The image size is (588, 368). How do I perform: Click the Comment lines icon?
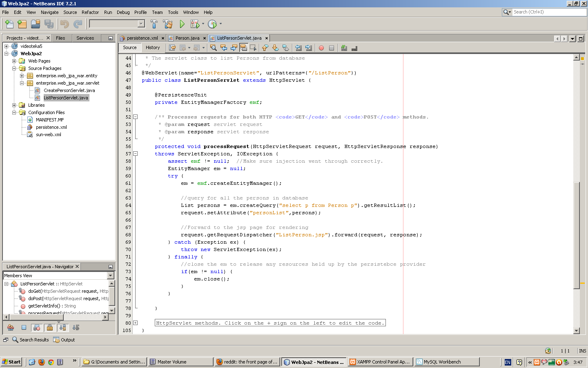[344, 48]
